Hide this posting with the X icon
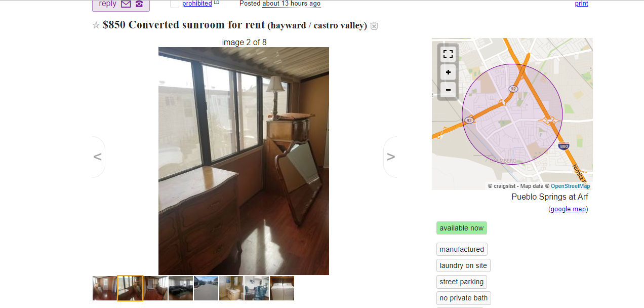 [x=374, y=26]
